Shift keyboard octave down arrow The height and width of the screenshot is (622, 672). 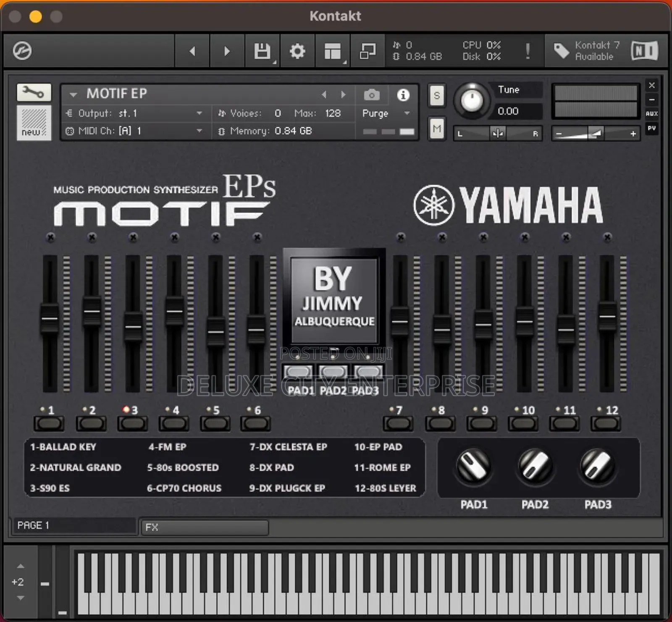pyautogui.click(x=21, y=598)
